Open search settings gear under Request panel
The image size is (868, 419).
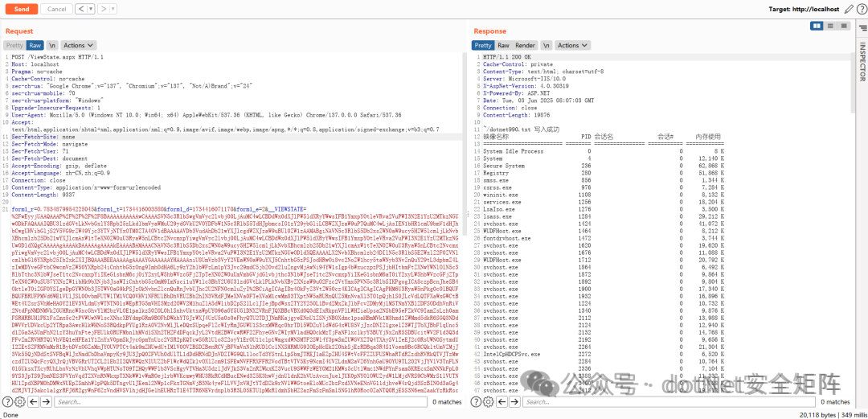[x=19, y=402]
